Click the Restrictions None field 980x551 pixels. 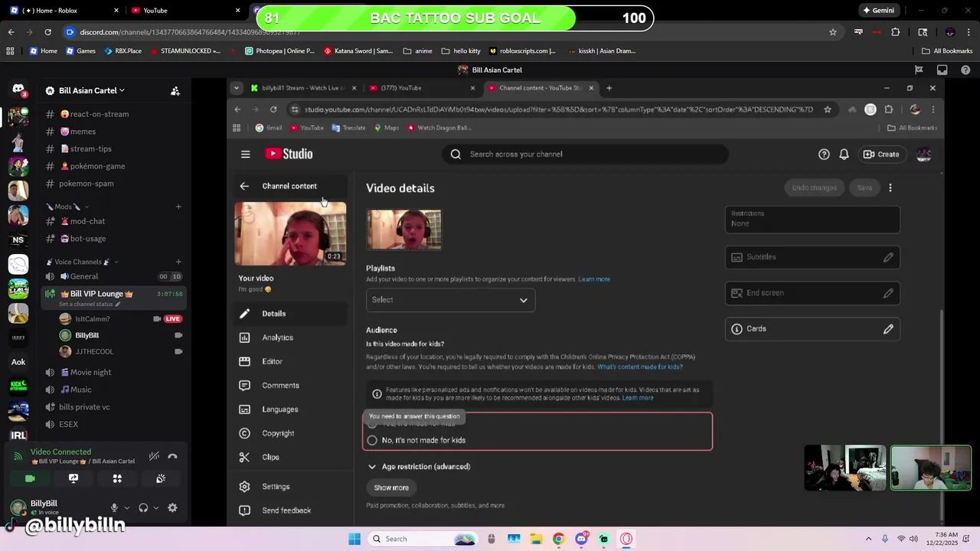tap(812, 219)
